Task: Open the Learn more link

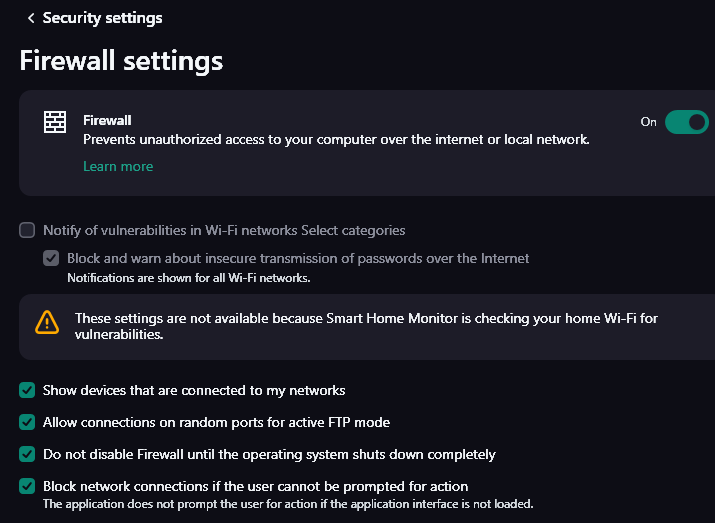Action: pyautogui.click(x=118, y=166)
